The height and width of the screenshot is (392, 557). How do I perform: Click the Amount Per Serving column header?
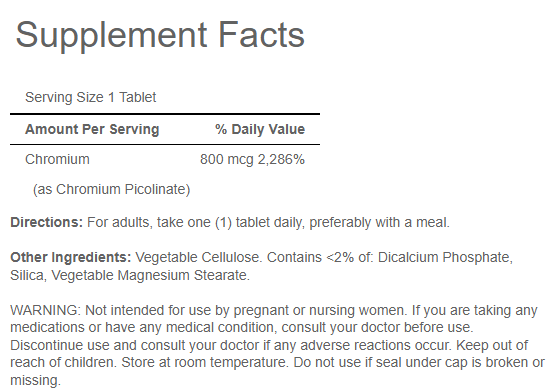[x=92, y=129]
